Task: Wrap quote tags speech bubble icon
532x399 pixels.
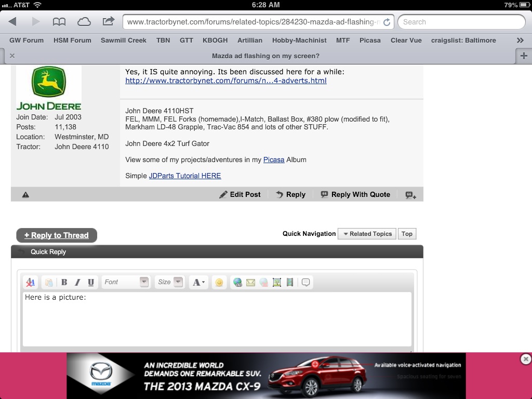Action: coord(305,282)
